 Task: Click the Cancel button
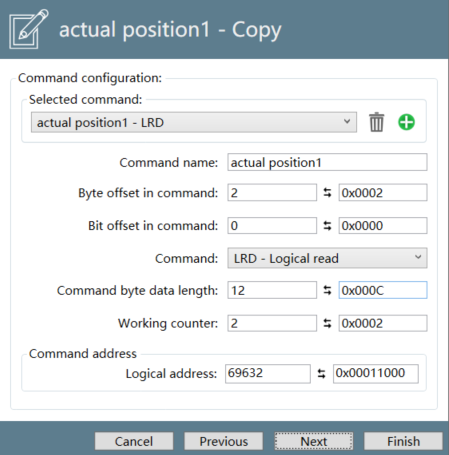tap(134, 441)
